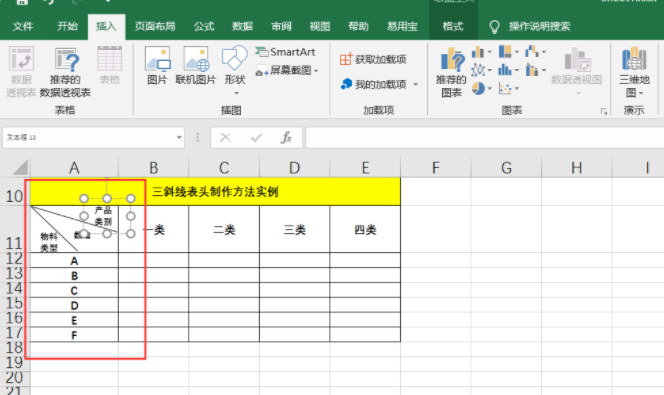The image size is (664, 395).
Task: Click the title 三斜线表头制作方法实例
Action: [x=215, y=192]
